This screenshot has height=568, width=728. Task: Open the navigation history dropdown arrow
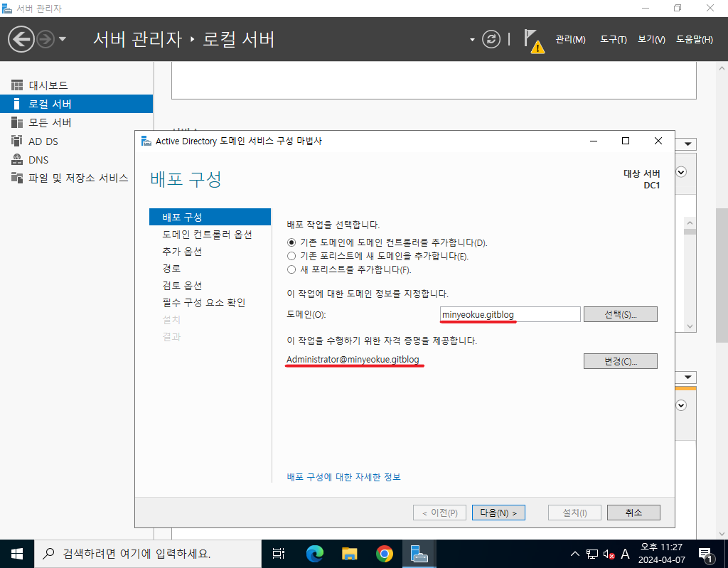coord(63,39)
